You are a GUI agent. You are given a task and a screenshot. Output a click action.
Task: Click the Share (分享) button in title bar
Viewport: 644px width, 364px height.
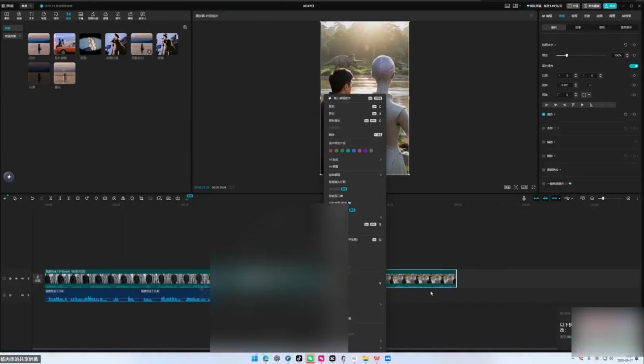pyautogui.click(x=573, y=6)
